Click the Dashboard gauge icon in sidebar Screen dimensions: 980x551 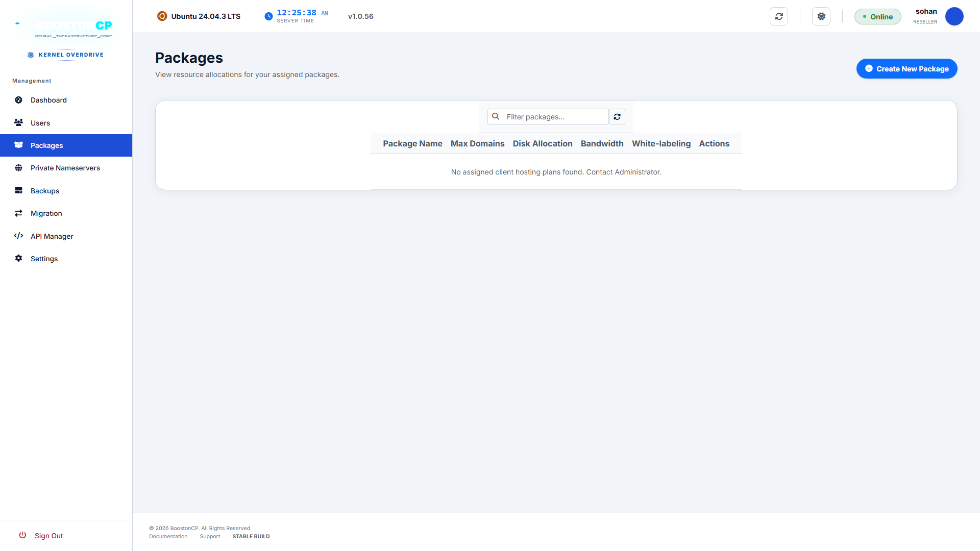(18, 100)
